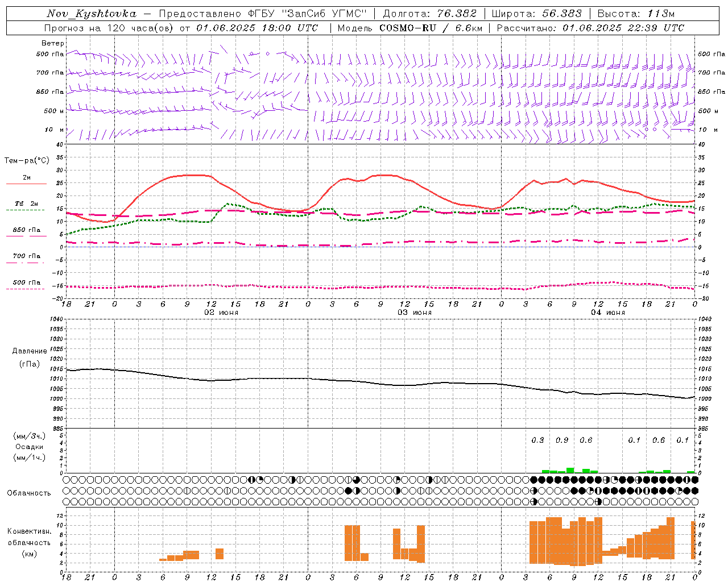This screenshot has width=728, height=582.
Task: Click the 1040 label on the left pressure axis
Action: 55,319
